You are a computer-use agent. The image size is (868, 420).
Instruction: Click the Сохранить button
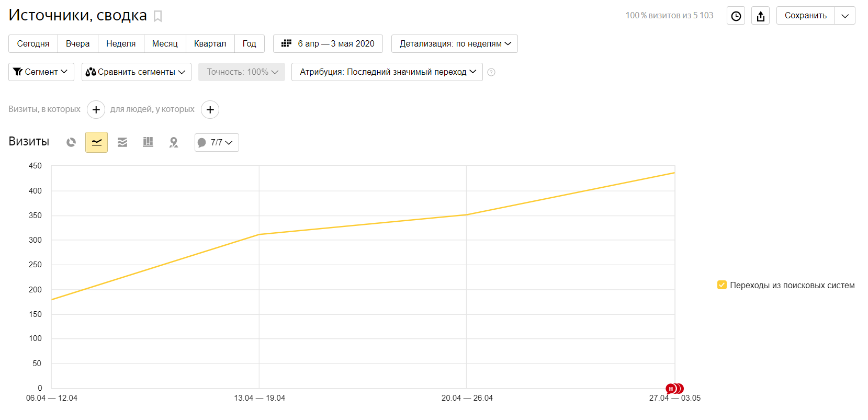(x=805, y=16)
